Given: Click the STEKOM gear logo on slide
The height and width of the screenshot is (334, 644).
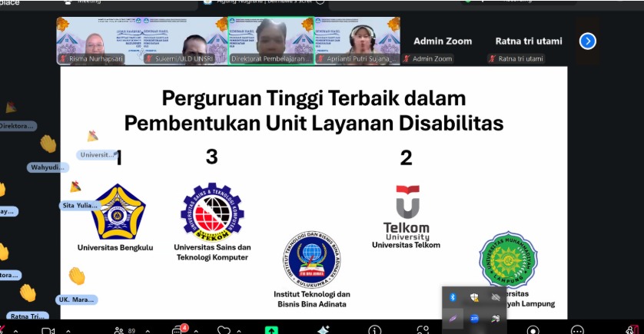Looking at the screenshot, I should [x=212, y=212].
